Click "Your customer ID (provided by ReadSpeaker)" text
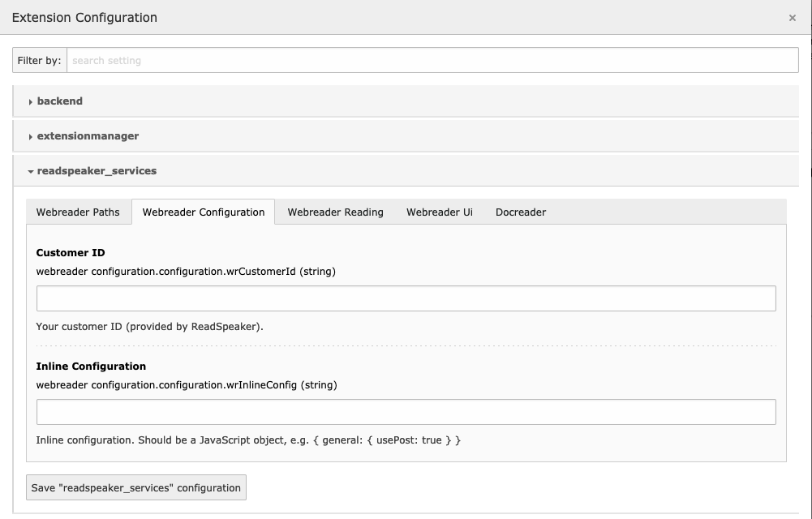Viewport: 812px width, 519px height. click(149, 327)
